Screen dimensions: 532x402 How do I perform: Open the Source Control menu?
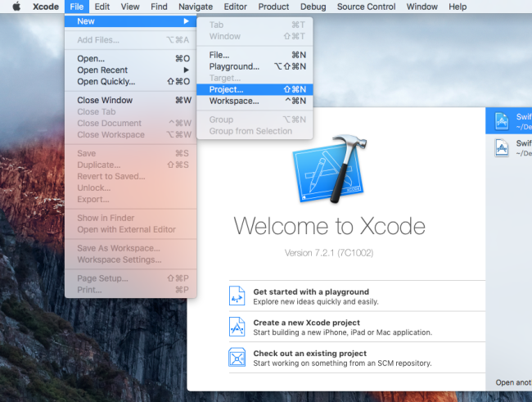[367, 7]
